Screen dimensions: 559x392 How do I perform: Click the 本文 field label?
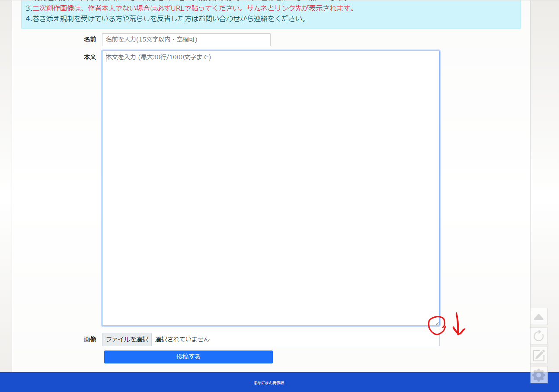click(90, 57)
